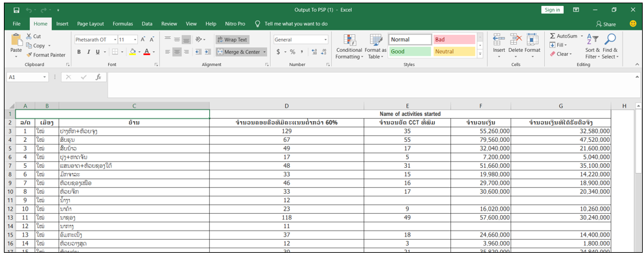Open the Fill dropdown
The width and height of the screenshot is (644, 256).
coord(558,45)
